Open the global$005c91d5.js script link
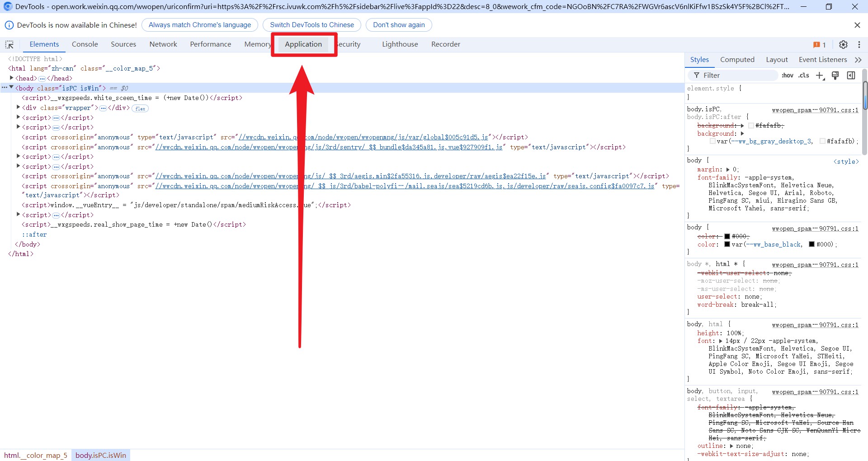 click(363, 138)
